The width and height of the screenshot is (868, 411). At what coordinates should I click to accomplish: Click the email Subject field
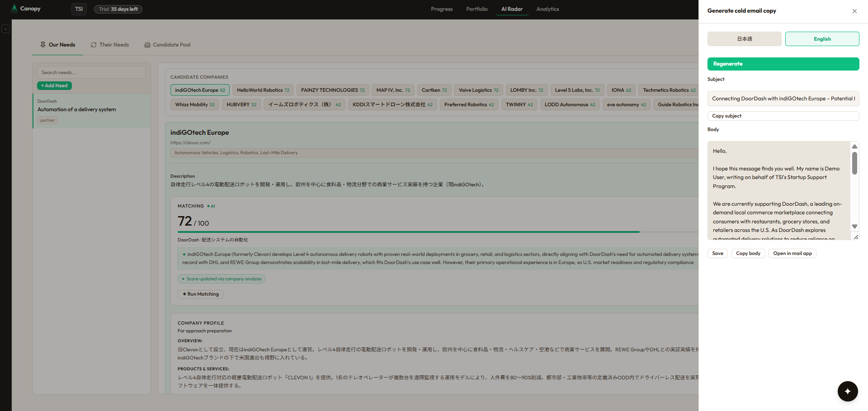[x=783, y=99]
